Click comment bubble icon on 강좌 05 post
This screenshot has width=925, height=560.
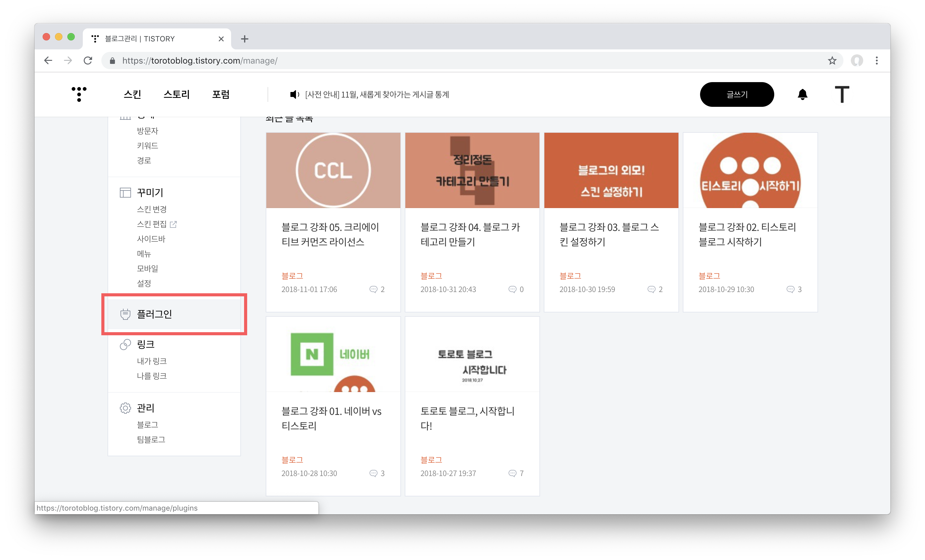373,289
